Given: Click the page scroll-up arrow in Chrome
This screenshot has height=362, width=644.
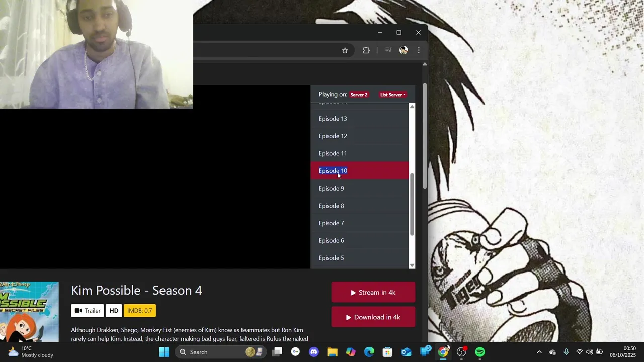Looking at the screenshot, I should (425, 64).
